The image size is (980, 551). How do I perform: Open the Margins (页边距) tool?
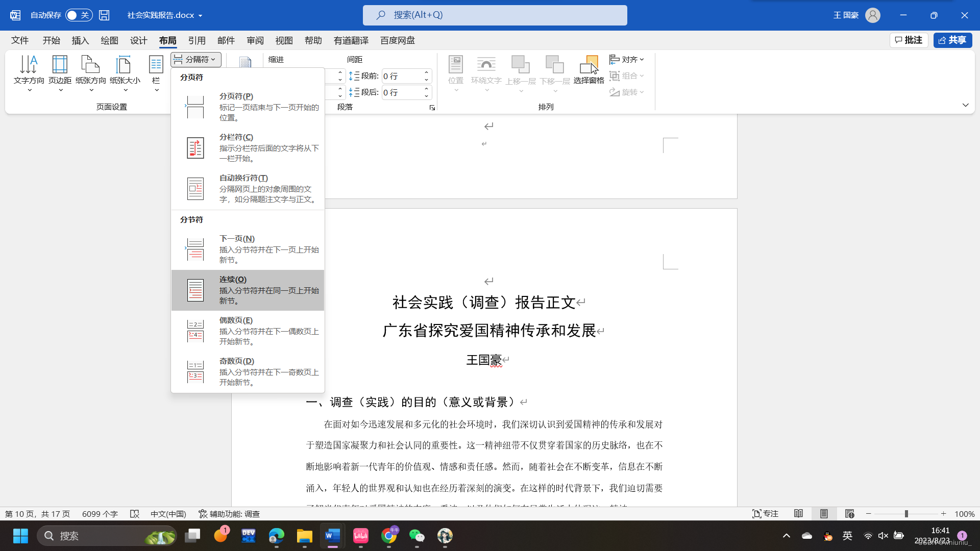click(60, 73)
